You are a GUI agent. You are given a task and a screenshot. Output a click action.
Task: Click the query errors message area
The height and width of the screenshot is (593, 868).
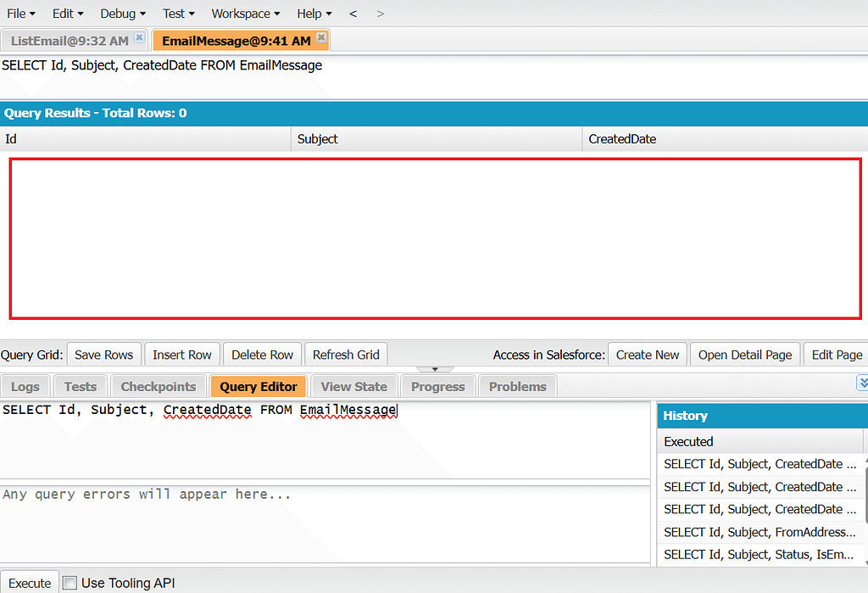click(x=325, y=524)
